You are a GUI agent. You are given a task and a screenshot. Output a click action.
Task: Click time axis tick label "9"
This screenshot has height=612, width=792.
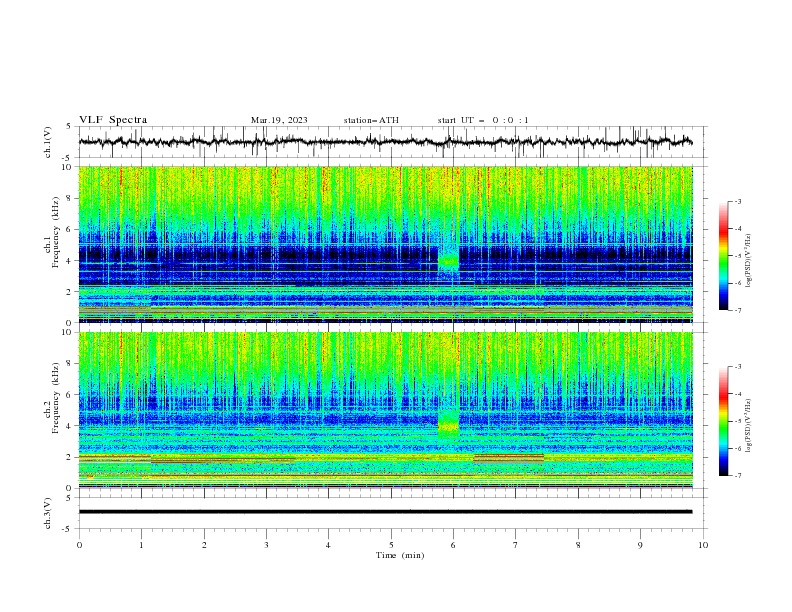click(x=640, y=545)
